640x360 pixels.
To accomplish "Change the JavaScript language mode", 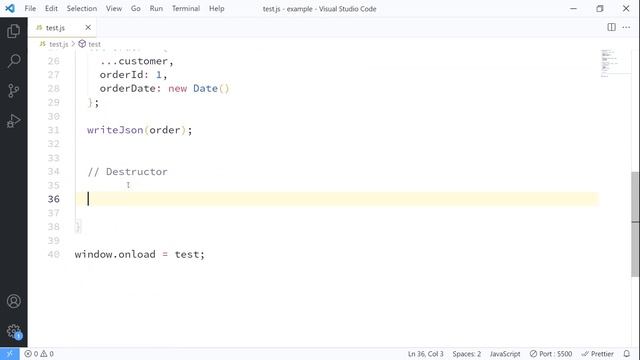I will (505, 354).
